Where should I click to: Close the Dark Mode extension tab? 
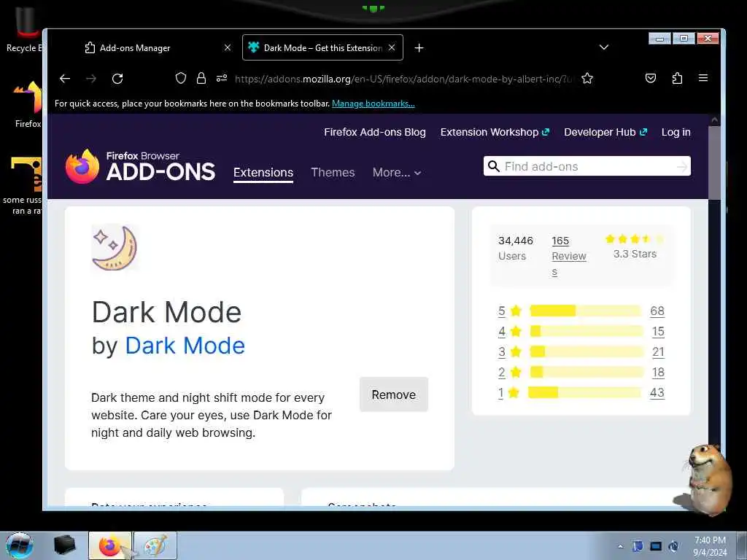pos(392,47)
